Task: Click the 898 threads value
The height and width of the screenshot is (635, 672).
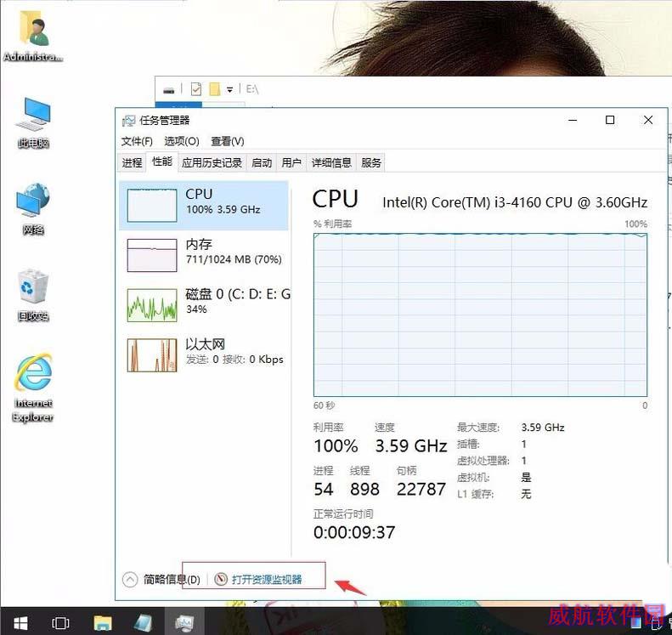Action: tap(364, 490)
